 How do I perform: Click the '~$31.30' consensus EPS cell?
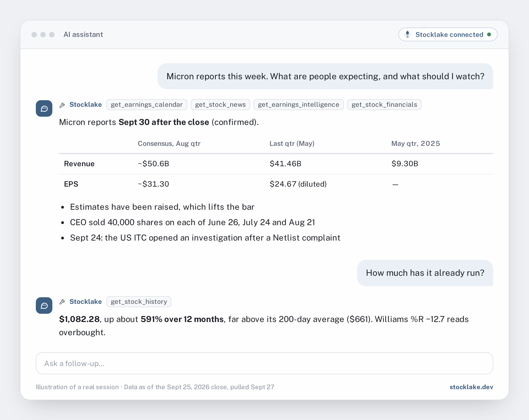click(x=153, y=184)
